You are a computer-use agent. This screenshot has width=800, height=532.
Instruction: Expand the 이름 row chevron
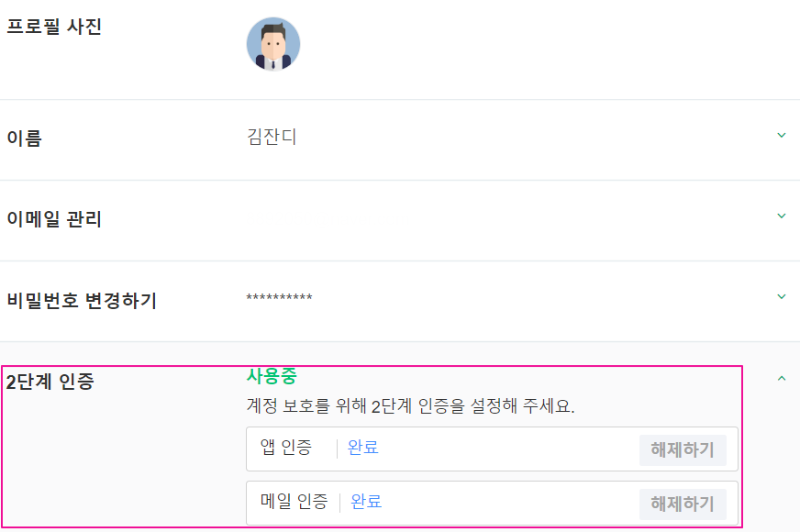(x=782, y=136)
